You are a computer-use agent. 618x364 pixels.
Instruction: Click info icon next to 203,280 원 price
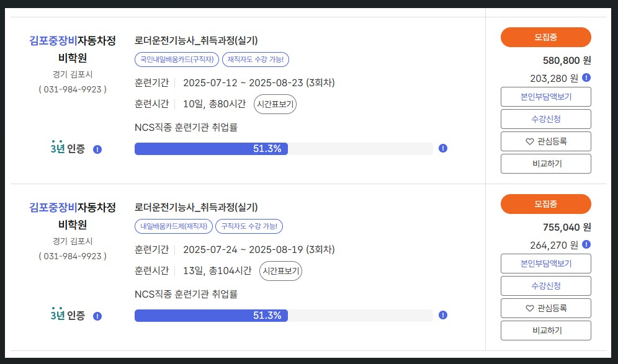(x=586, y=78)
